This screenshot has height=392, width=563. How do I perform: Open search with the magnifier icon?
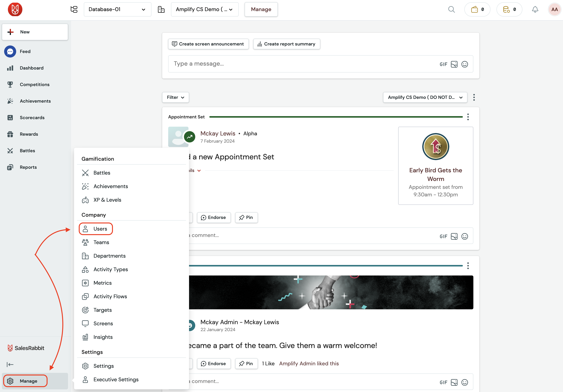click(451, 9)
